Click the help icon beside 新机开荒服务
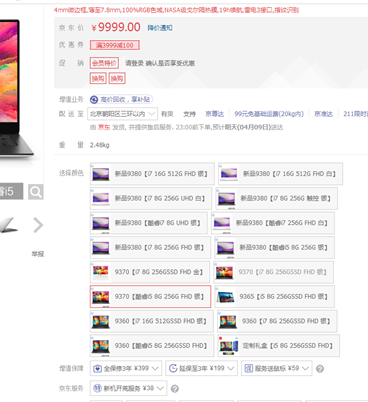Viewport: 368px width, 402px height. 175,389
